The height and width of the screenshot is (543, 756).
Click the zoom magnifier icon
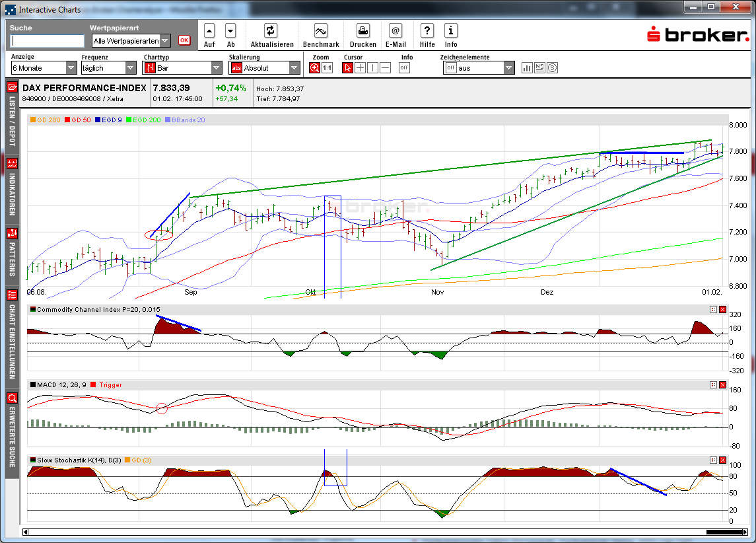click(315, 68)
